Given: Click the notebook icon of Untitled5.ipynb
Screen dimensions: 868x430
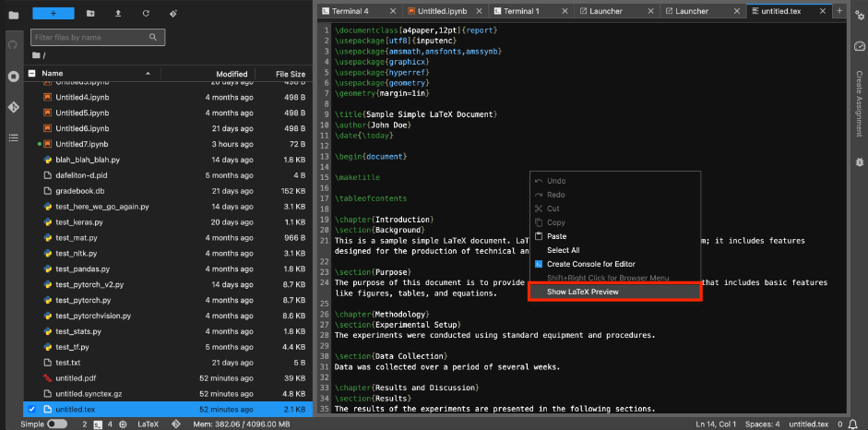Looking at the screenshot, I should (x=48, y=113).
